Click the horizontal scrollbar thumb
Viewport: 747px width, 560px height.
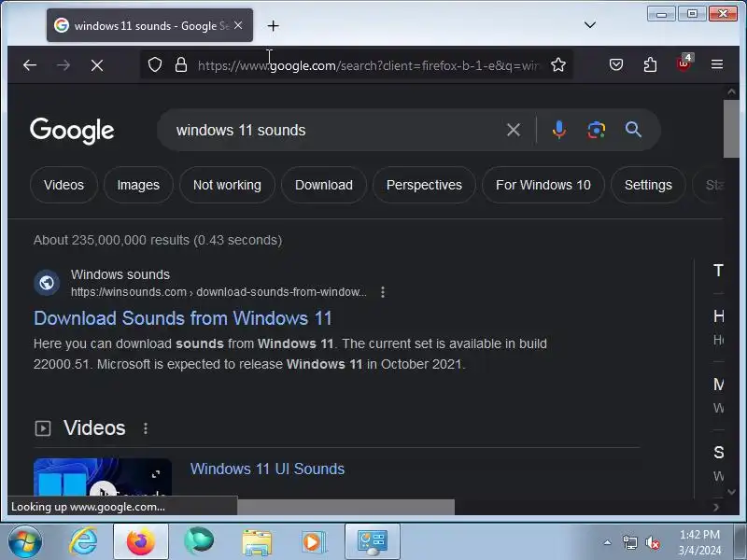click(345, 507)
